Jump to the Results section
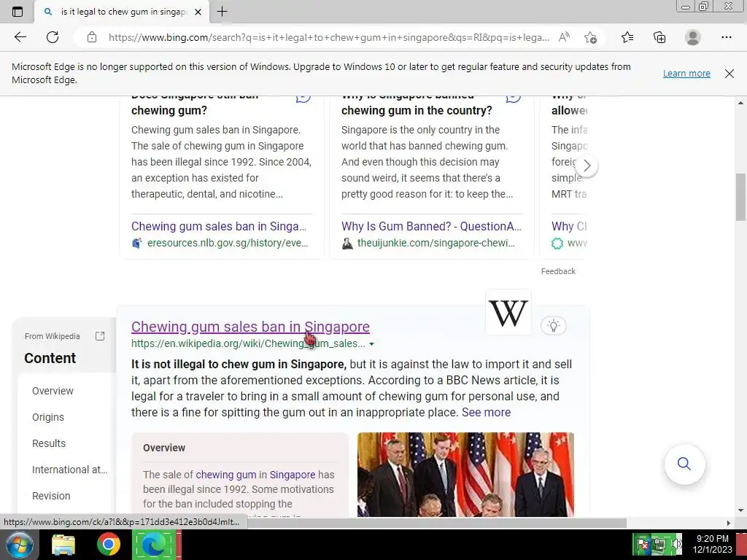 click(49, 443)
